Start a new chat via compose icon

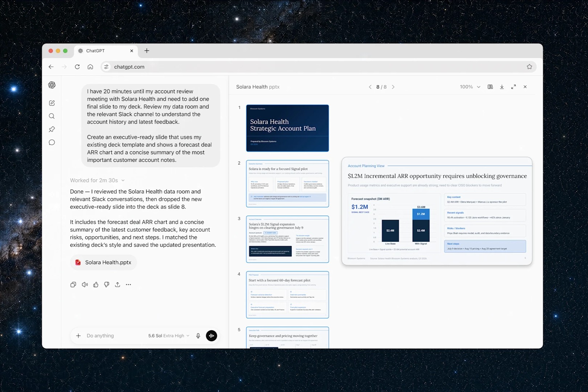52,103
